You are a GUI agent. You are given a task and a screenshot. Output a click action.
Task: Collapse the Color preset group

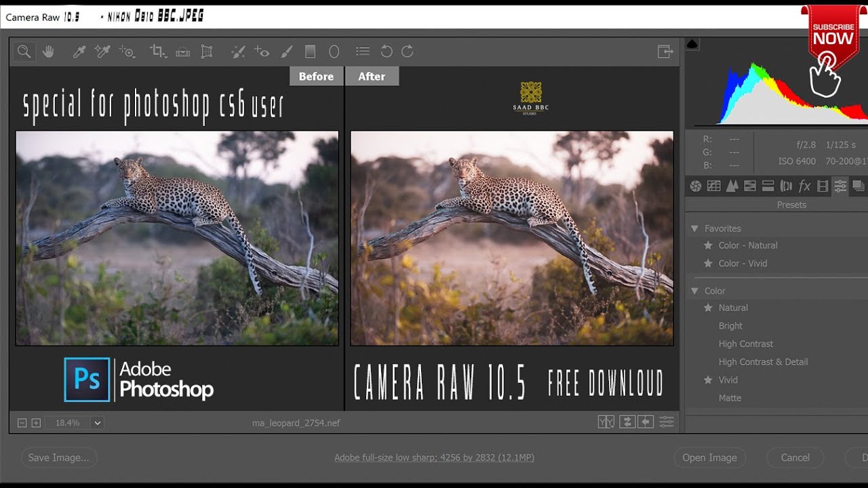(694, 291)
